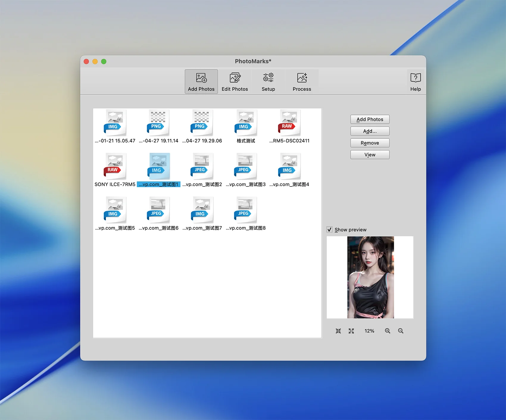Open the Edit Photos step
The height and width of the screenshot is (420, 506).
point(235,82)
